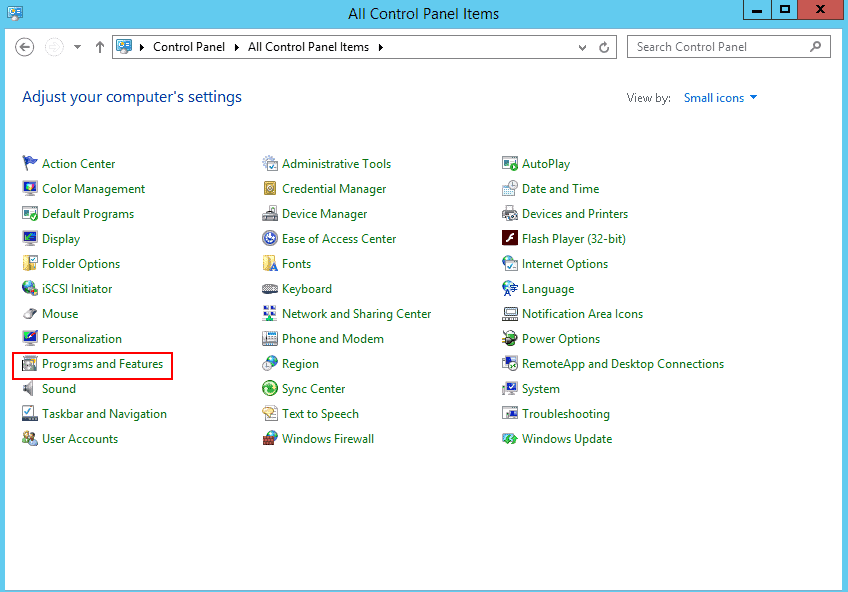The height and width of the screenshot is (592, 848).
Task: Go back using the Back arrow
Action: [x=24, y=47]
